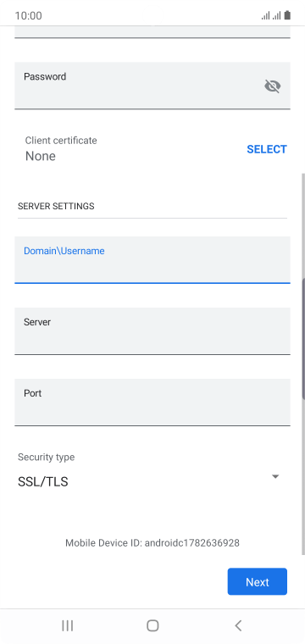Focus the Password input field
Viewport: 305px width, 644px height.
click(152, 86)
